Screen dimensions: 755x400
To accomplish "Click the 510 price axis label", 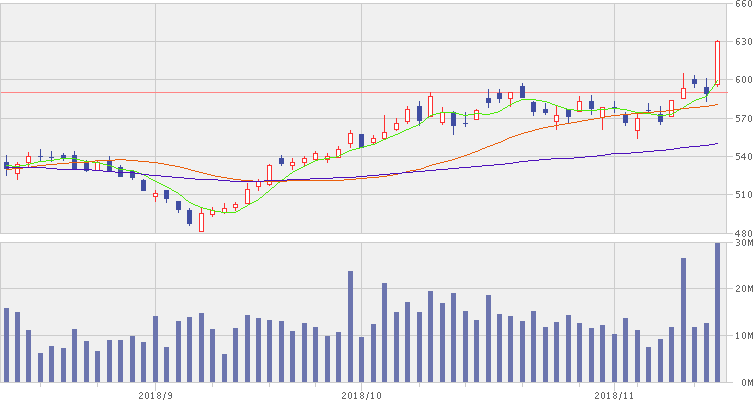I will tap(743, 194).
